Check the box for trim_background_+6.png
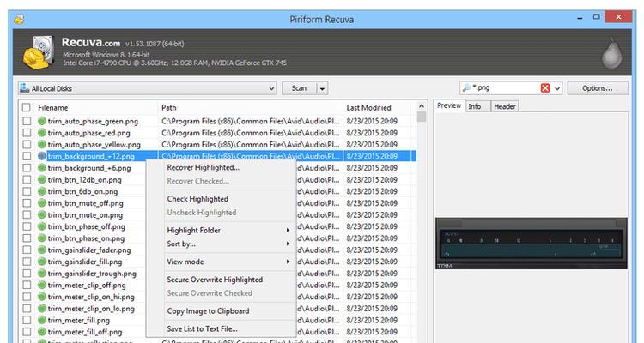The width and height of the screenshot is (644, 343). tap(27, 168)
